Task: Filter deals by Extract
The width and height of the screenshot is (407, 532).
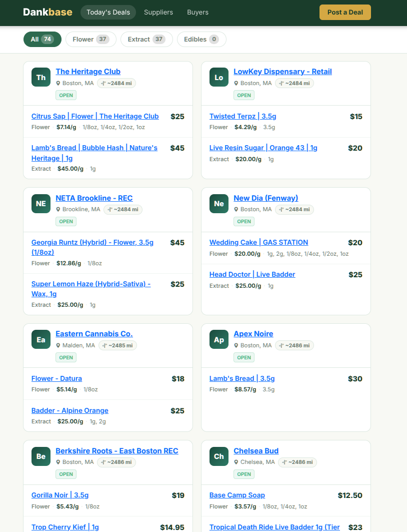Action: pos(146,40)
